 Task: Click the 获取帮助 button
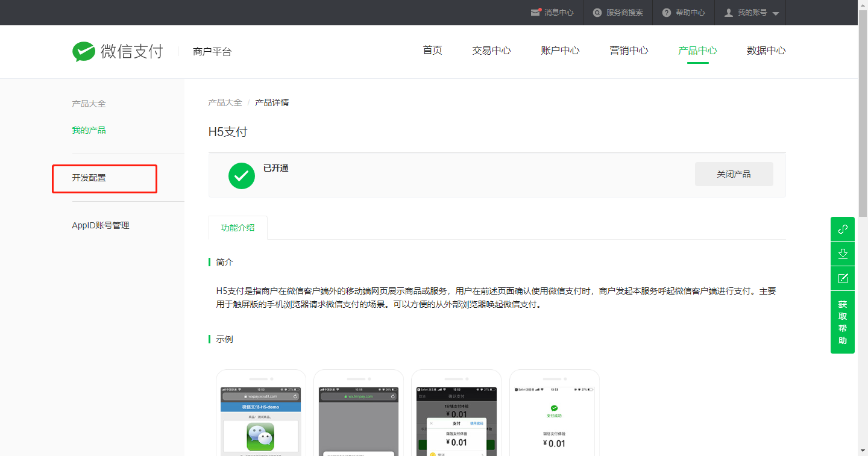(843, 322)
